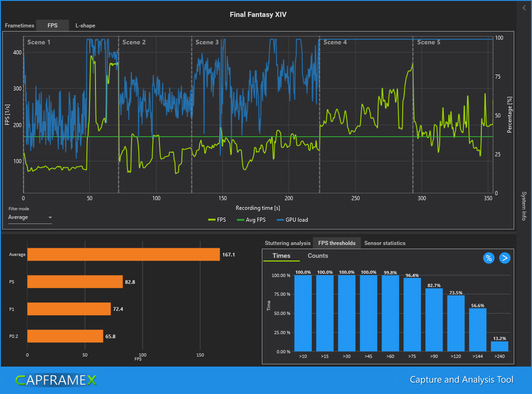
Task: Click the >15 threshold bar
Action: click(x=325, y=313)
